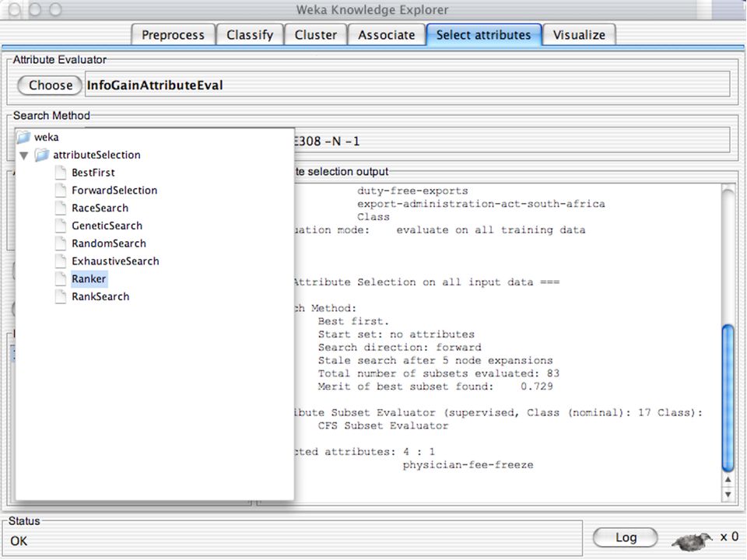747x560 pixels.
Task: Go to the Visualize tab
Action: point(579,35)
